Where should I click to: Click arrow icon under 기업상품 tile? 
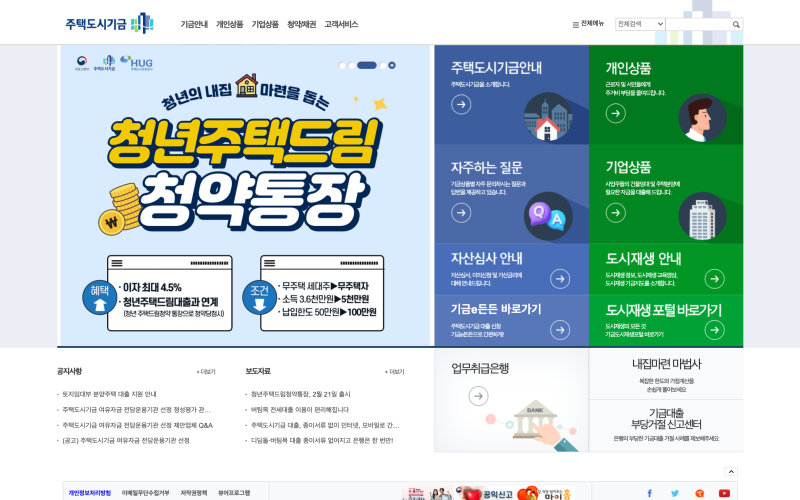615,212
